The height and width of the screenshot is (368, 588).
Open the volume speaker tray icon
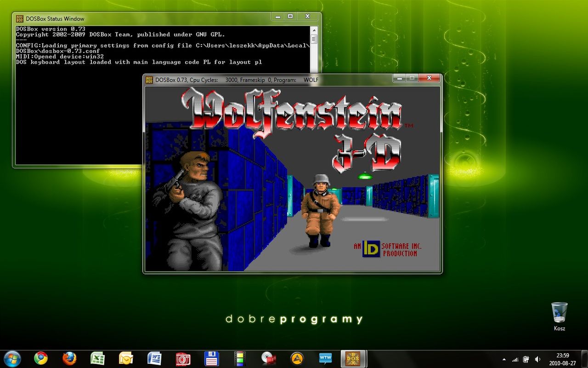click(538, 359)
